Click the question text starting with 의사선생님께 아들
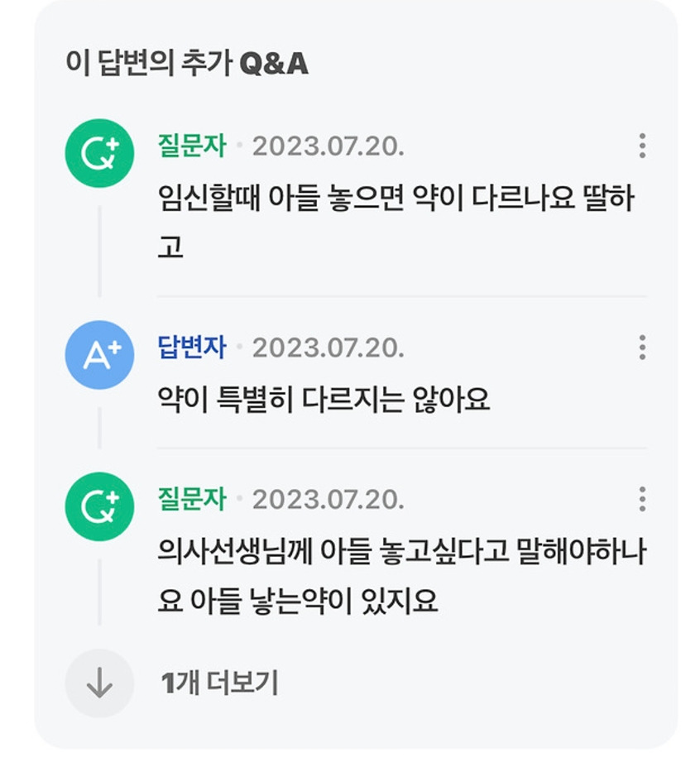The image size is (700, 772). tap(401, 576)
